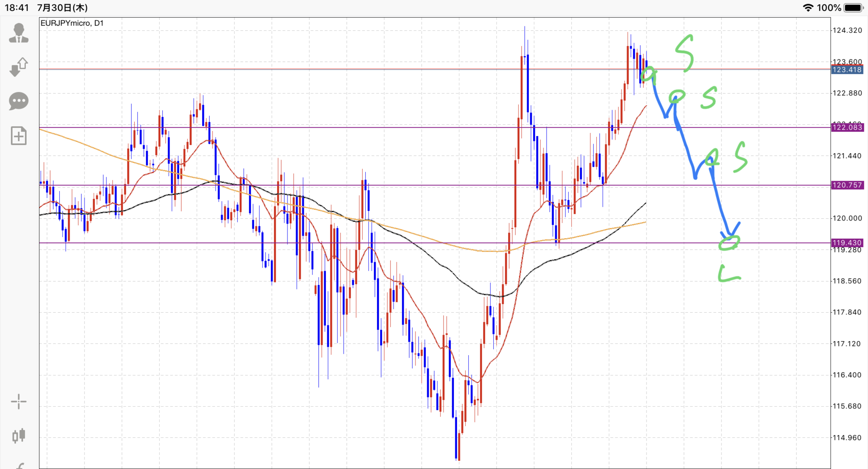868x469 pixels.
Task: Select the crosshair cursor tool
Action: pyautogui.click(x=19, y=401)
